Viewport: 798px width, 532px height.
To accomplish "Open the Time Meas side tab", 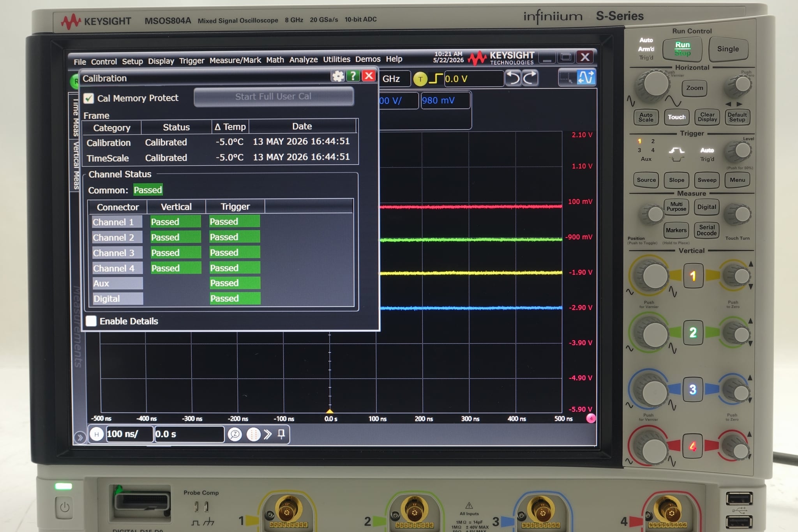I will click(75, 117).
